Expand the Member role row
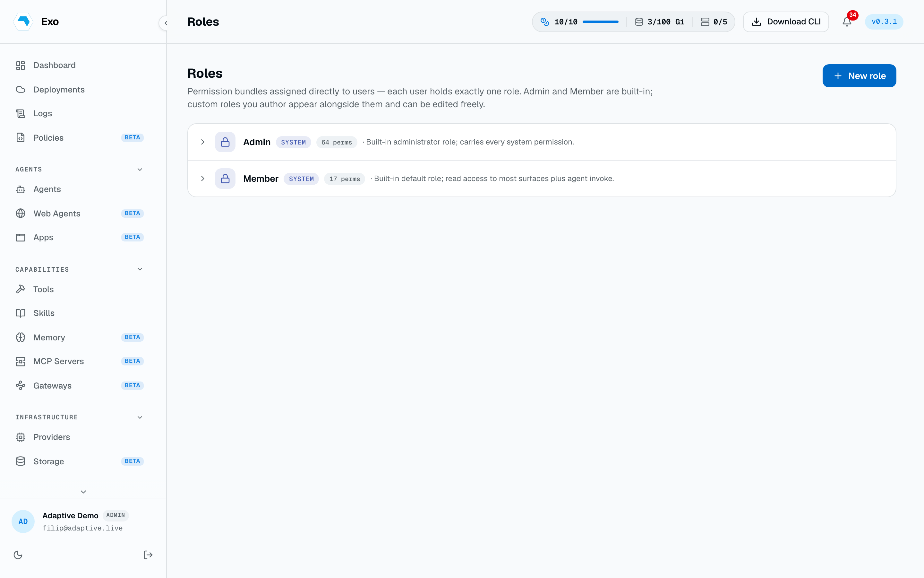924x578 pixels. [203, 179]
